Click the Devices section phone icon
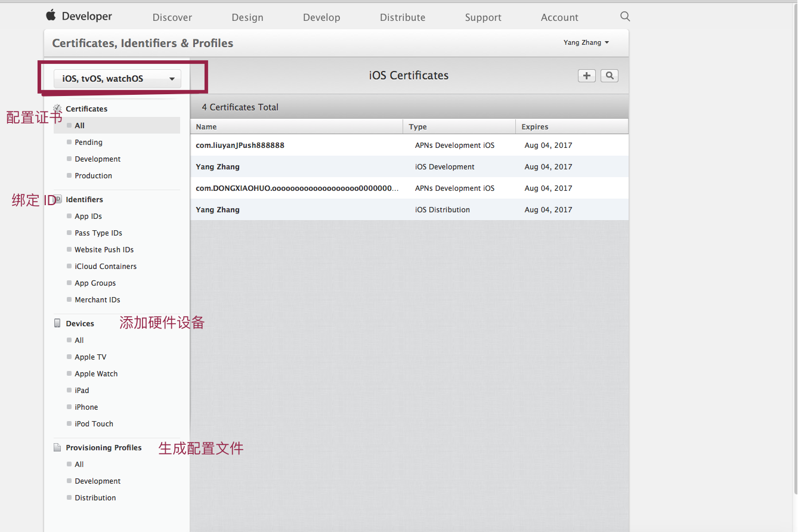Image resolution: width=798 pixels, height=532 pixels. 57,323
